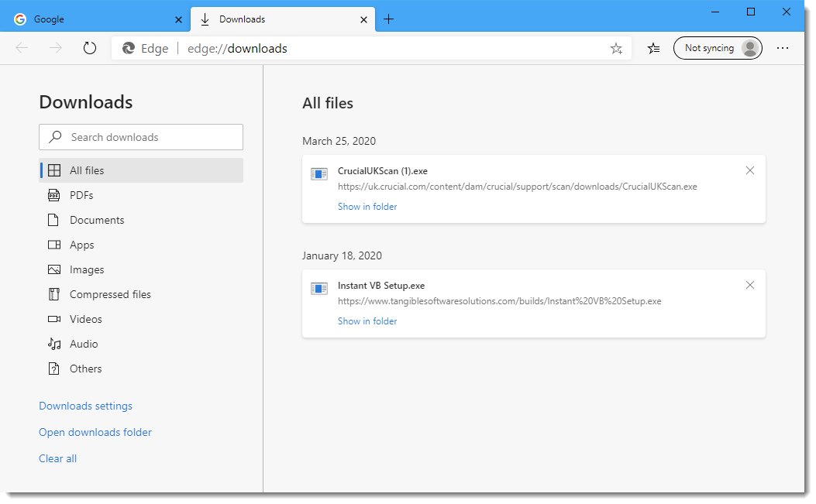Image resolution: width=816 pixels, height=504 pixels.
Task: Remove CrucialUKScan (1).exe from list
Action: 750,170
